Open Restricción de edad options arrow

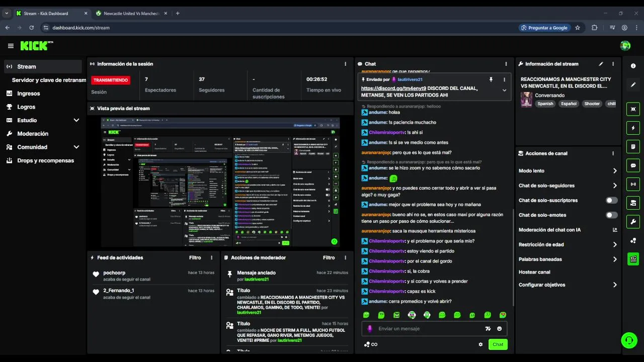tap(615, 245)
